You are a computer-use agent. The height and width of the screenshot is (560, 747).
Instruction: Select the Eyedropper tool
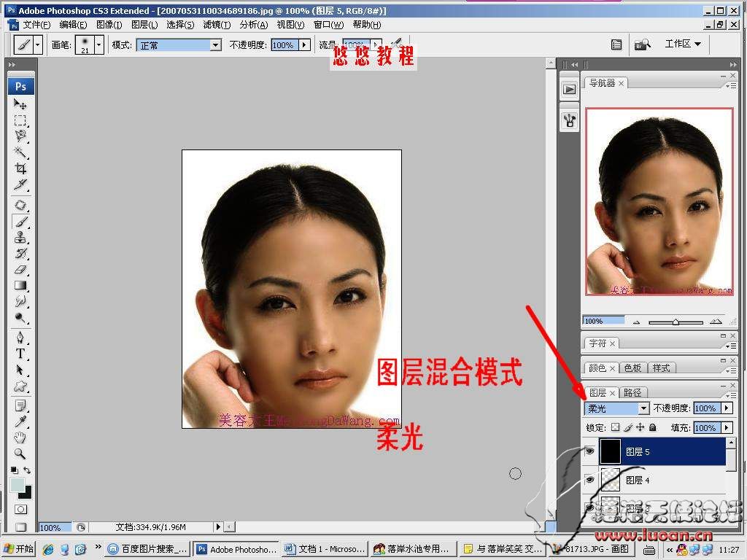tap(20, 421)
